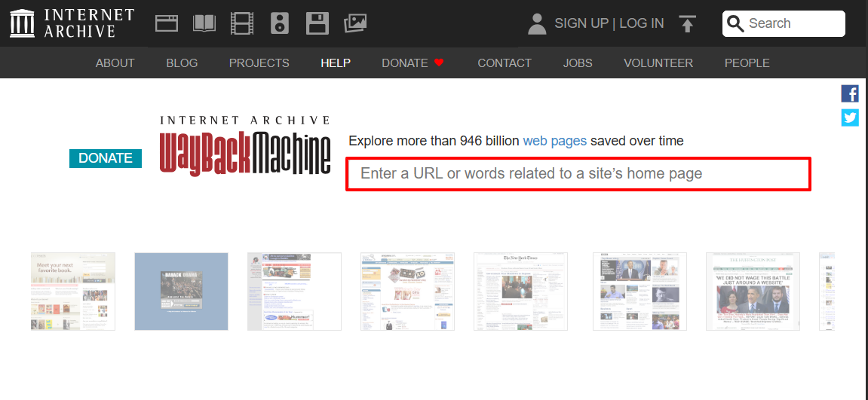This screenshot has height=400, width=868.
Task: Share via the Twitter icon
Action: pos(850,118)
